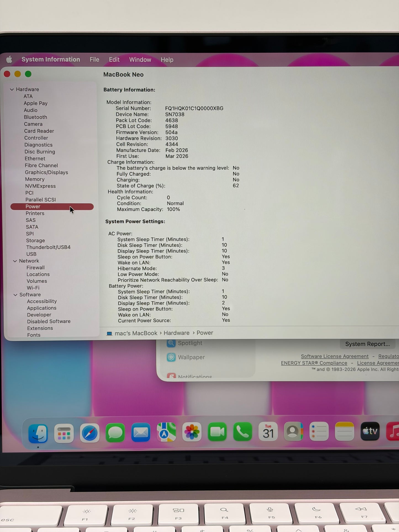Click the Spotlight icon in System Settings
Image resolution: width=399 pixels, height=532 pixels.
(171, 343)
